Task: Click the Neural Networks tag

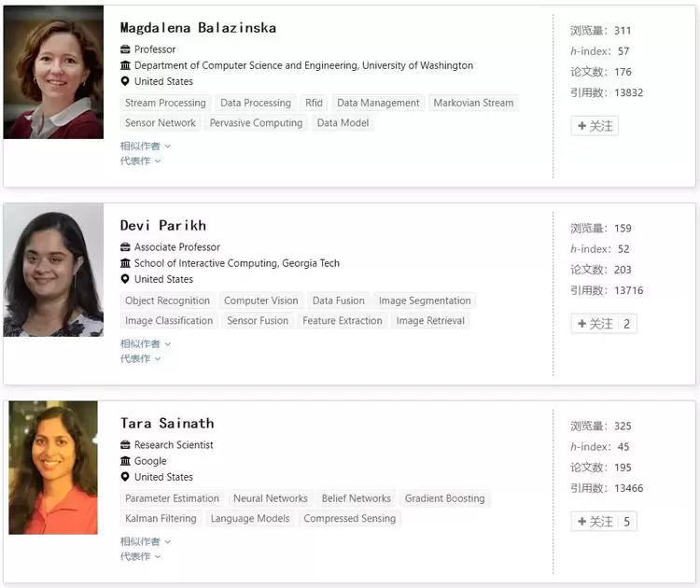Action: (x=271, y=498)
